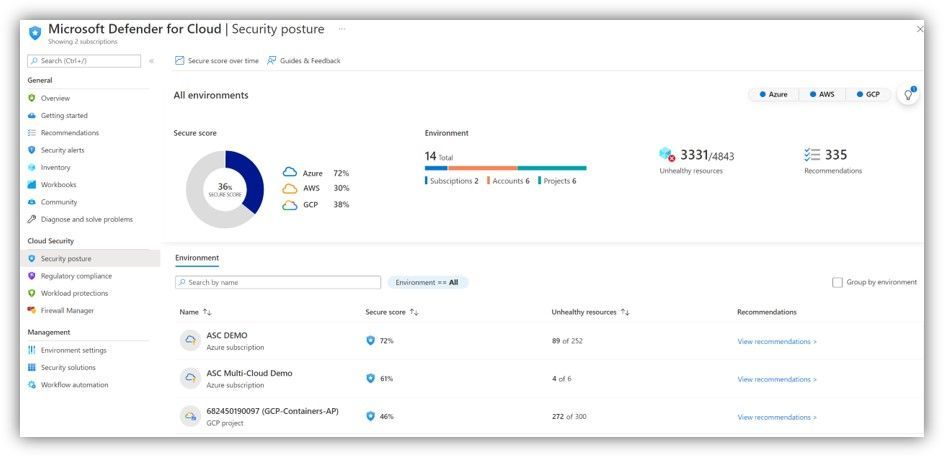Click the ASC Multi-Cloud Demo subscription icon
Screen dimensions: 944x457
pos(190,378)
